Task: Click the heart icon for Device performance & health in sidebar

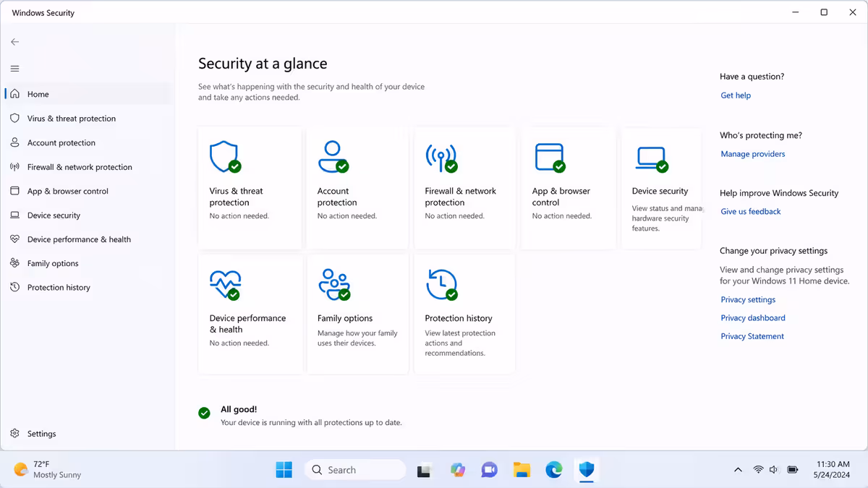Action: point(14,239)
